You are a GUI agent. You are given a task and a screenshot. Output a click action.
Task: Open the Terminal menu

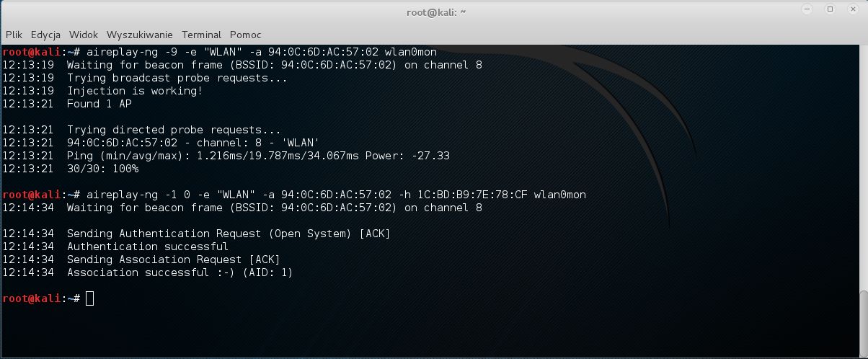click(x=201, y=35)
